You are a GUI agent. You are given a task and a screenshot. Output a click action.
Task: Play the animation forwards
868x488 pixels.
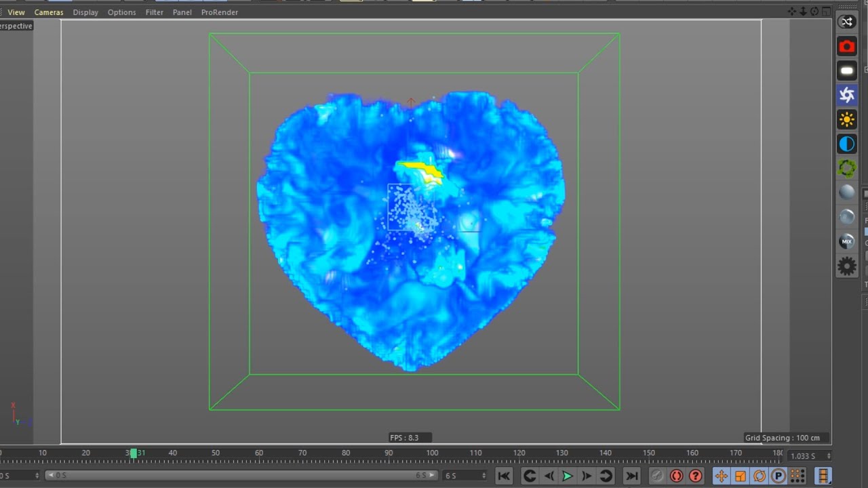coord(568,476)
